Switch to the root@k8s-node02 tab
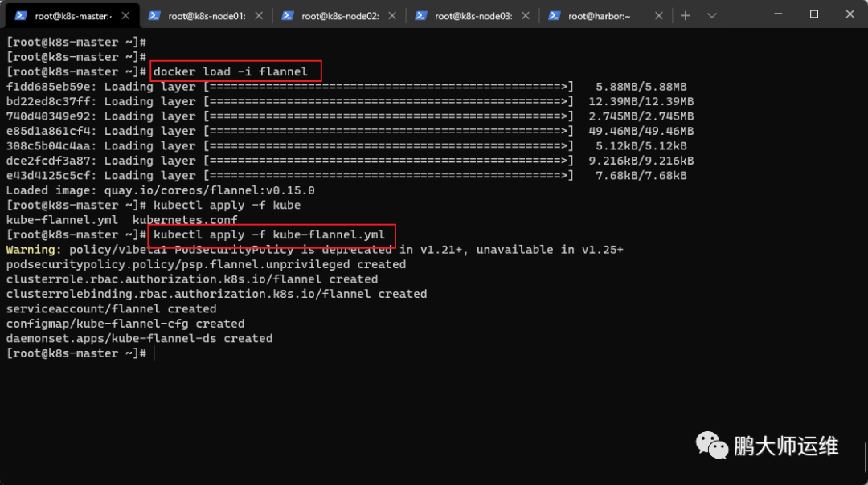 click(339, 16)
